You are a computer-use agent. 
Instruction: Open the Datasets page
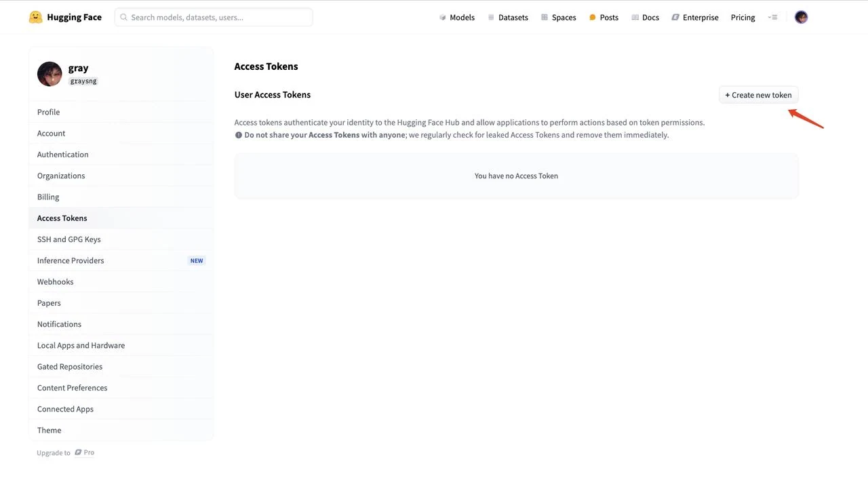click(x=513, y=18)
